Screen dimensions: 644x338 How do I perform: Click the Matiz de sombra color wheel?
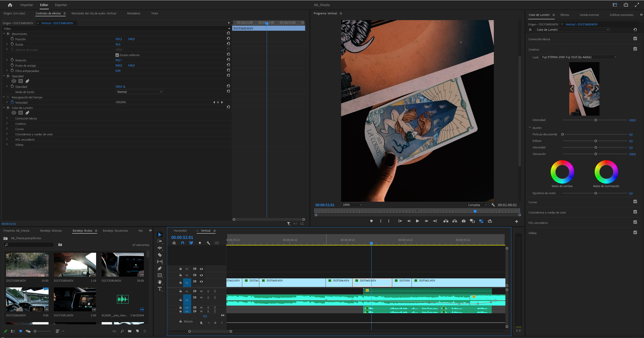point(562,172)
